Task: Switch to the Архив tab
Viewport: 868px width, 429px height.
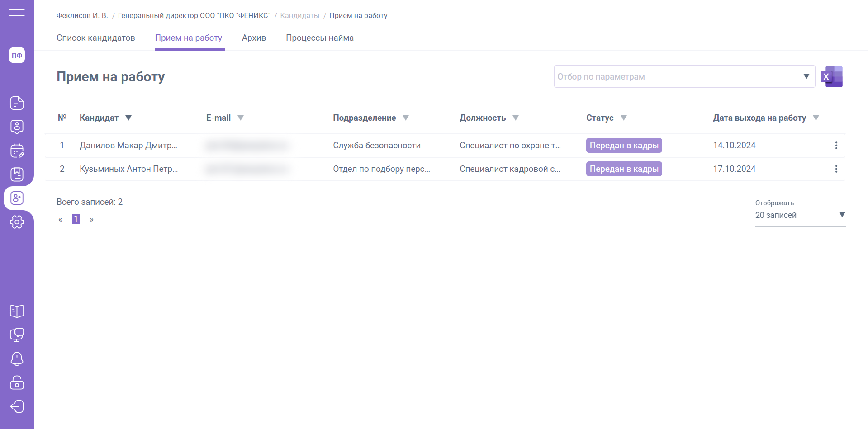Action: point(254,38)
